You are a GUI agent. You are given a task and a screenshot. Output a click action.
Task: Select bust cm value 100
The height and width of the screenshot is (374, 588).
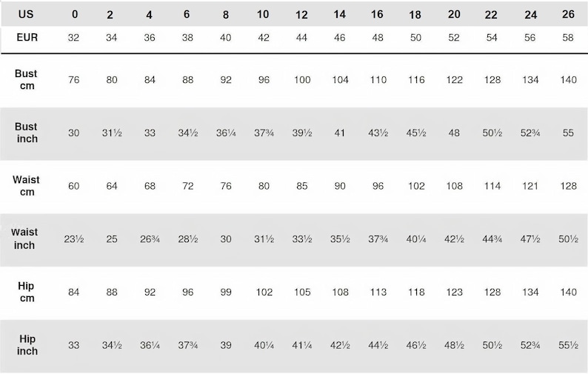coord(302,80)
